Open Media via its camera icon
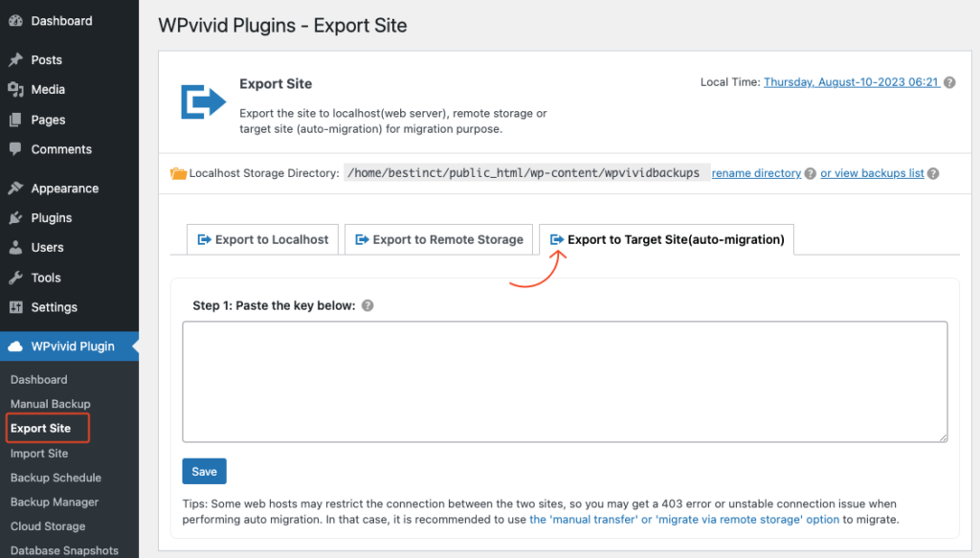 pyautogui.click(x=16, y=89)
